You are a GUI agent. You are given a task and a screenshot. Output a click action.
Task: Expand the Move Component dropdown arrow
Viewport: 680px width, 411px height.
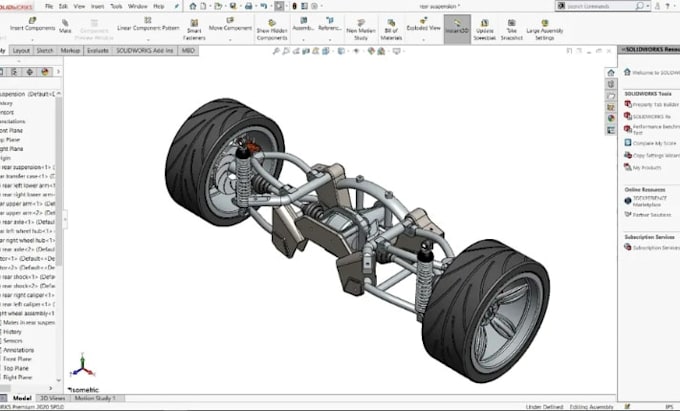click(x=230, y=39)
